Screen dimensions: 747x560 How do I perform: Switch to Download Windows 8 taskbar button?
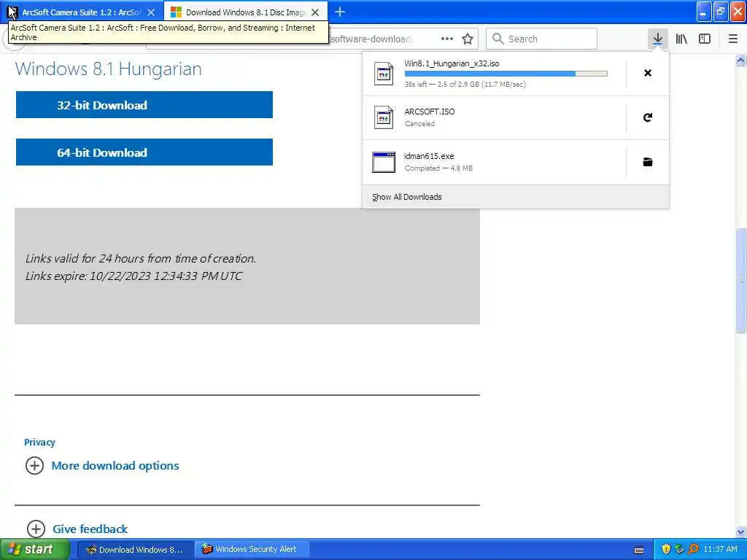click(x=135, y=550)
